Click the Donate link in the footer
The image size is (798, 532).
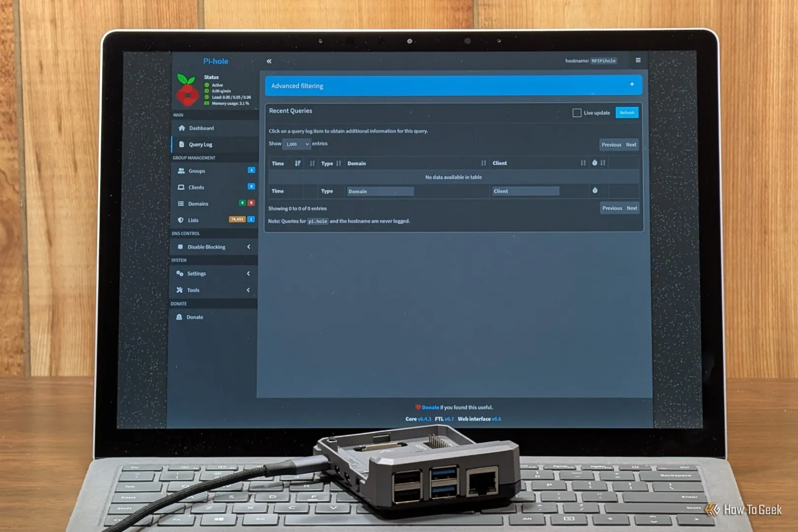tap(431, 407)
